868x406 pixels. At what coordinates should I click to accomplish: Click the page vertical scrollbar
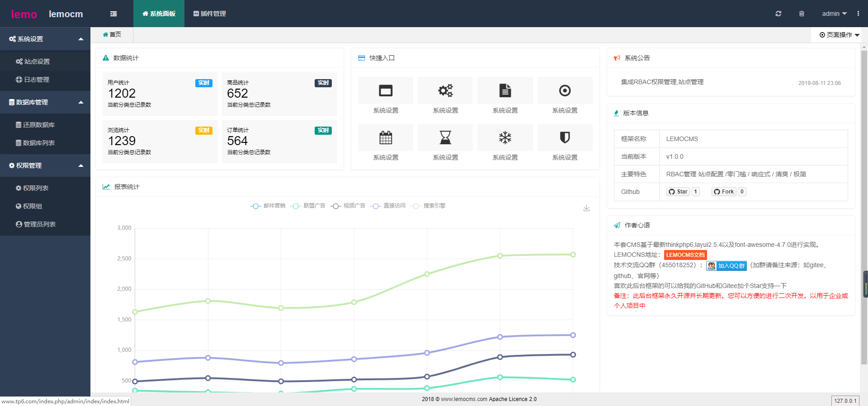(864, 203)
